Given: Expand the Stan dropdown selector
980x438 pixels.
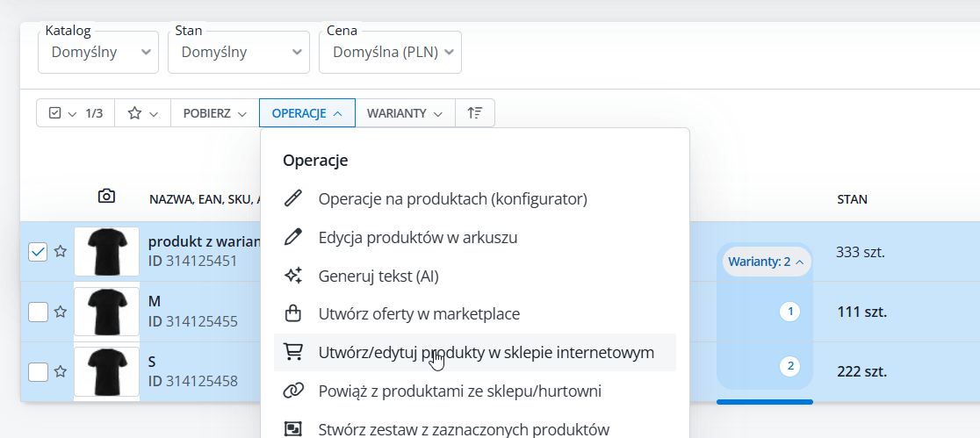Looking at the screenshot, I should pos(238,53).
